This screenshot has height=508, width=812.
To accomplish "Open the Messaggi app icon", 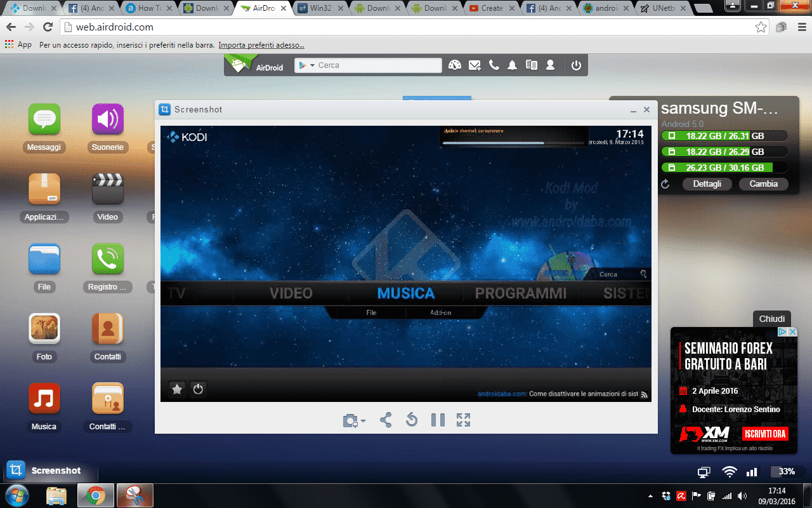I will click(x=44, y=119).
